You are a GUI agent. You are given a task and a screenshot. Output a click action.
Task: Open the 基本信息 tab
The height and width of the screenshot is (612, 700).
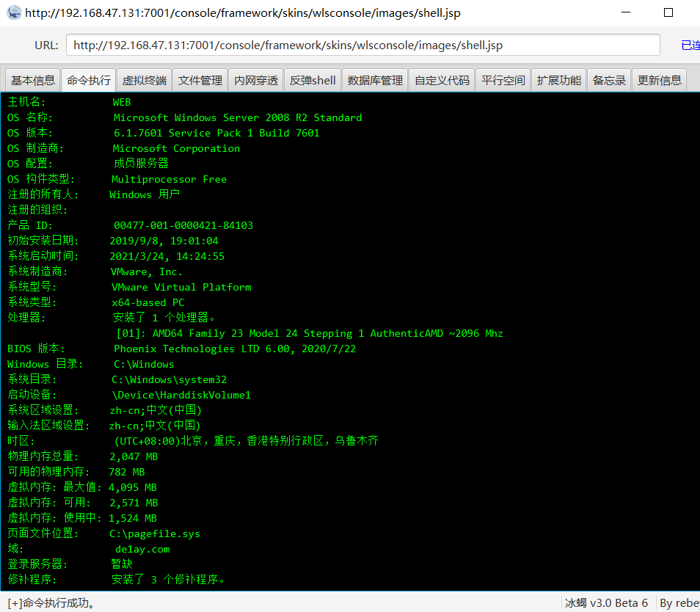pyautogui.click(x=32, y=80)
